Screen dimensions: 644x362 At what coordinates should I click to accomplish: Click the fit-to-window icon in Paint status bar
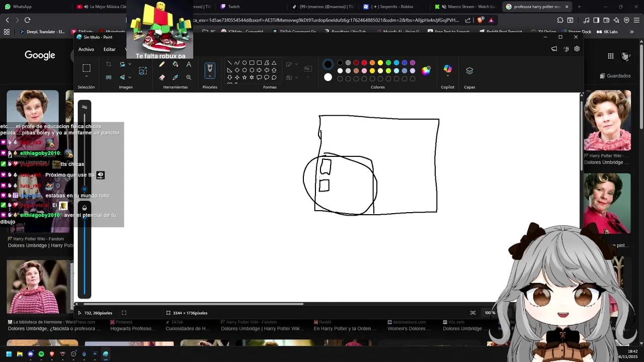click(x=473, y=313)
